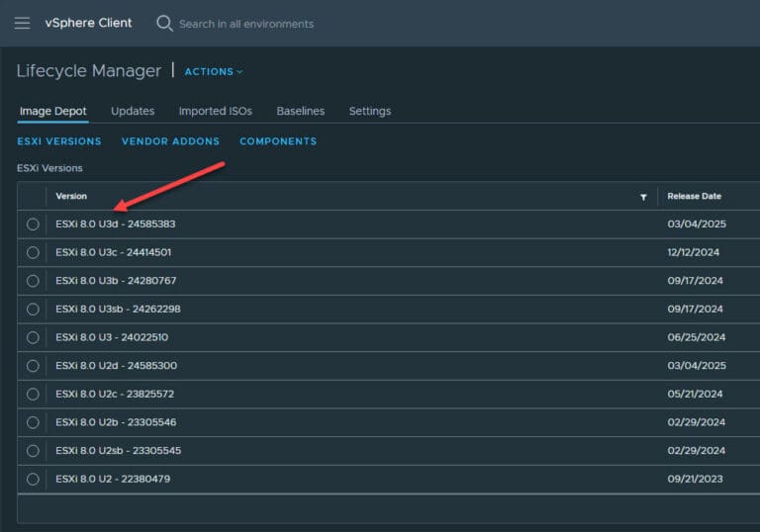Image resolution: width=760 pixels, height=532 pixels.
Task: Select radio for ESXi 8.0 U3b - 24280767
Action: (x=33, y=281)
